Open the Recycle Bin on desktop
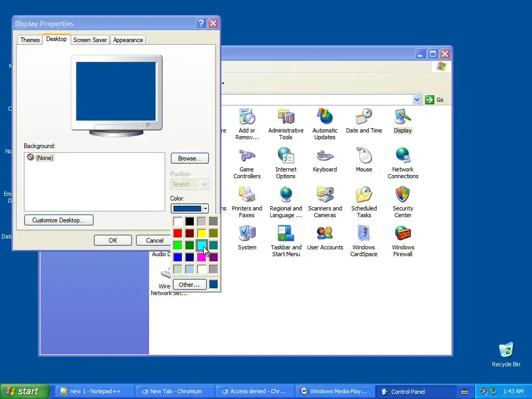The image size is (532, 399). point(506,354)
